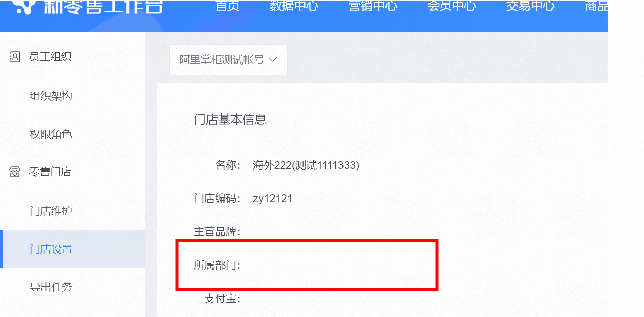The image size is (644, 317).
Task: Open the 数据中心 top menu
Action: pyautogui.click(x=293, y=6)
